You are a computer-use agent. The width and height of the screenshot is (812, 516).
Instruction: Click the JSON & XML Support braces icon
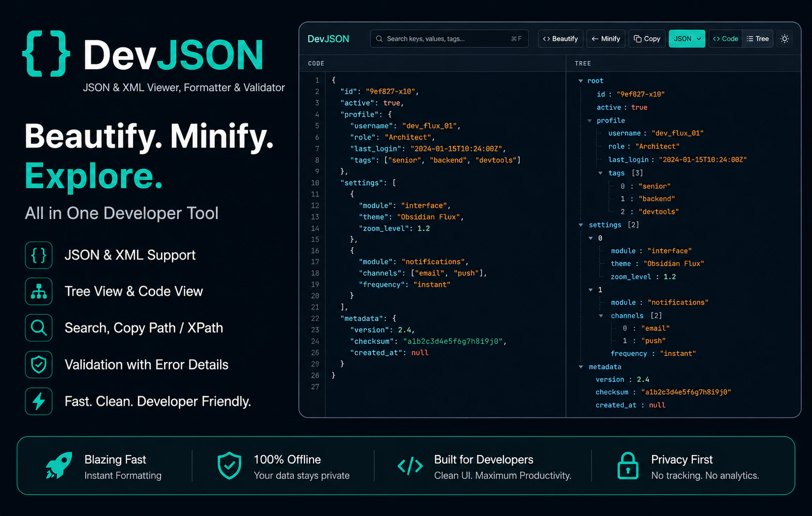39,255
